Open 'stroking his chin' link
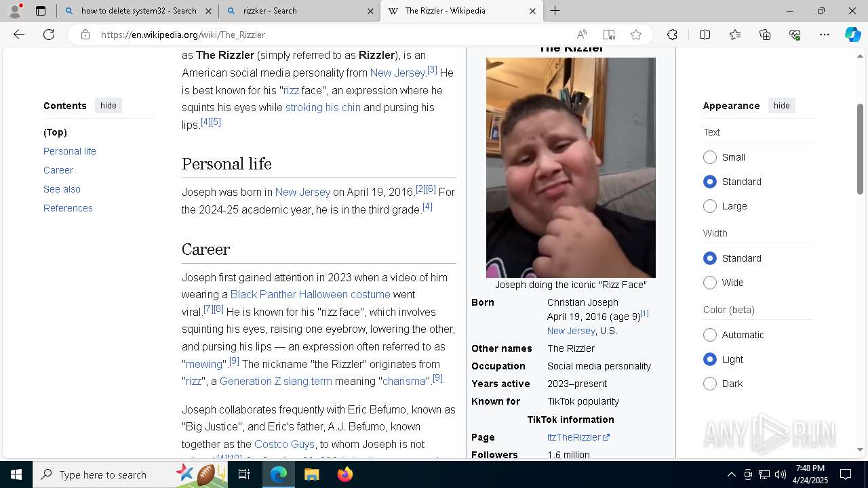The height and width of the screenshot is (488, 868). point(323,107)
